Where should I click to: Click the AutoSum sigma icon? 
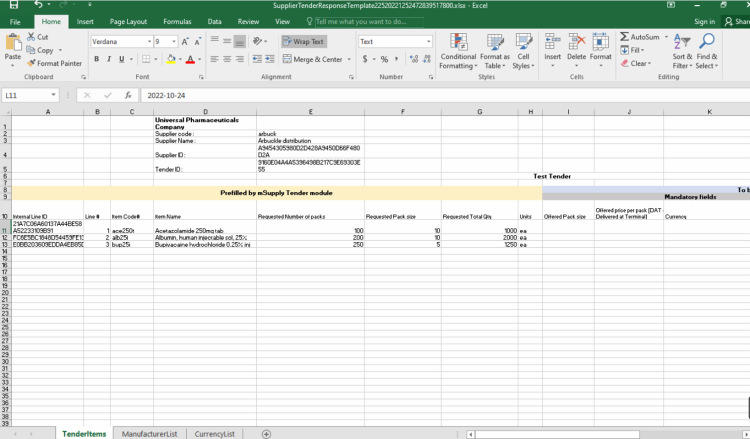625,37
